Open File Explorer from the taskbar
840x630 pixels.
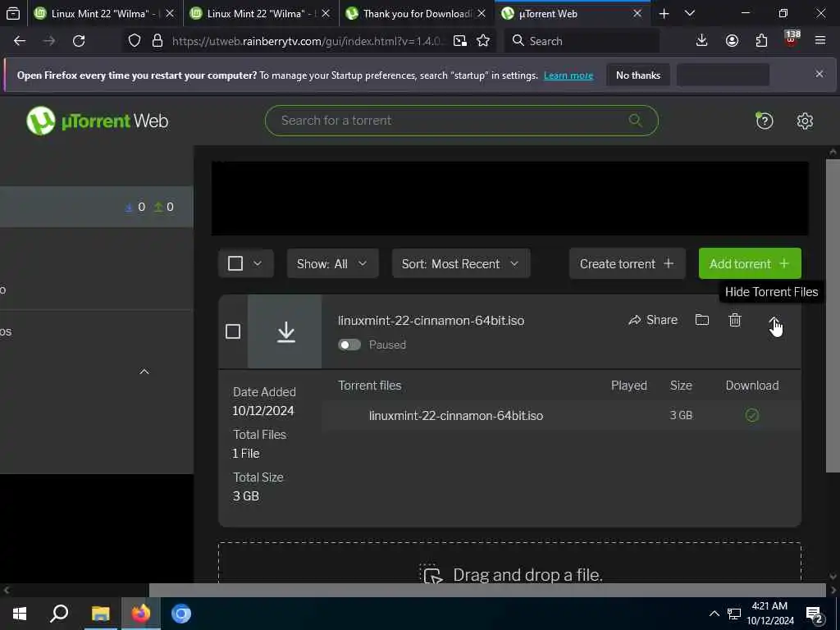(100, 614)
